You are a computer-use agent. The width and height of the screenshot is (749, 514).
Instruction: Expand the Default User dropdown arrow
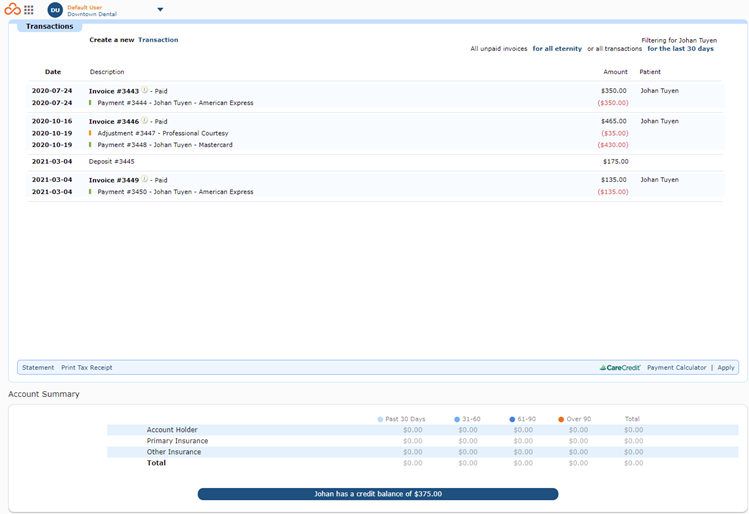click(160, 10)
